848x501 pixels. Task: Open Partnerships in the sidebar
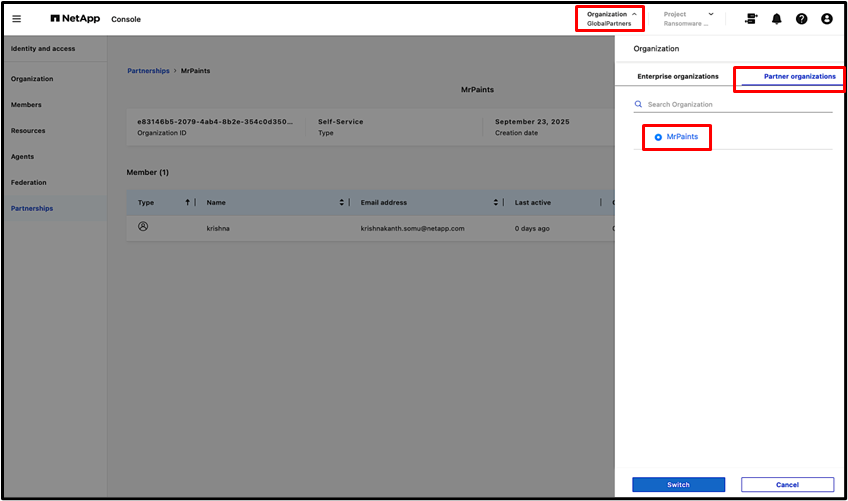click(32, 208)
